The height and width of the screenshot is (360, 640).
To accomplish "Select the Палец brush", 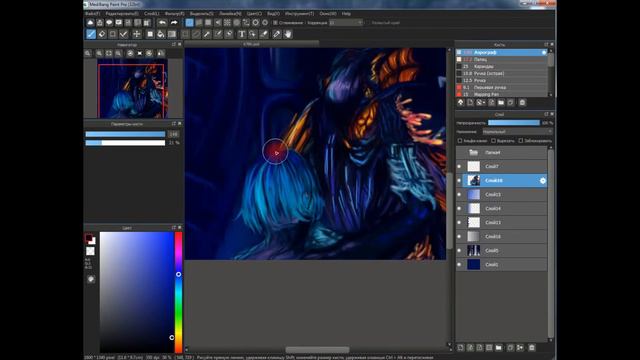I will pyautogui.click(x=501, y=60).
